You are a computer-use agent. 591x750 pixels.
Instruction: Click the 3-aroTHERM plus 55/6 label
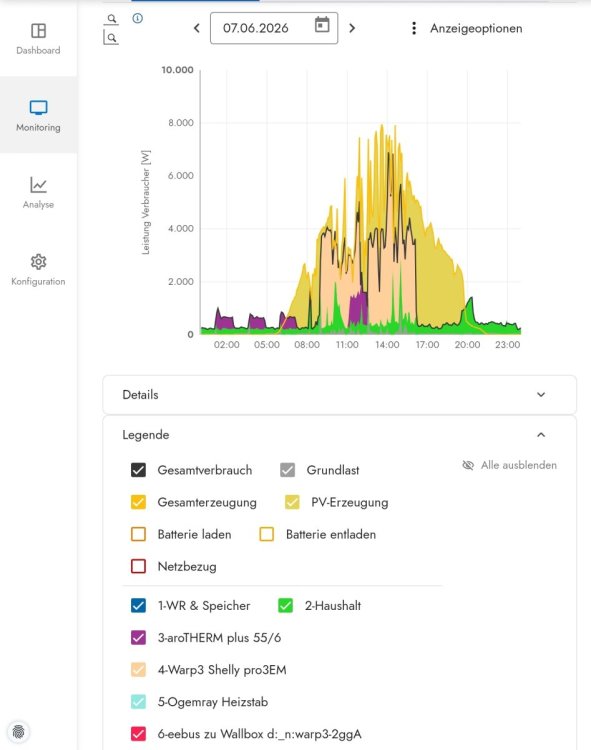tap(219, 638)
